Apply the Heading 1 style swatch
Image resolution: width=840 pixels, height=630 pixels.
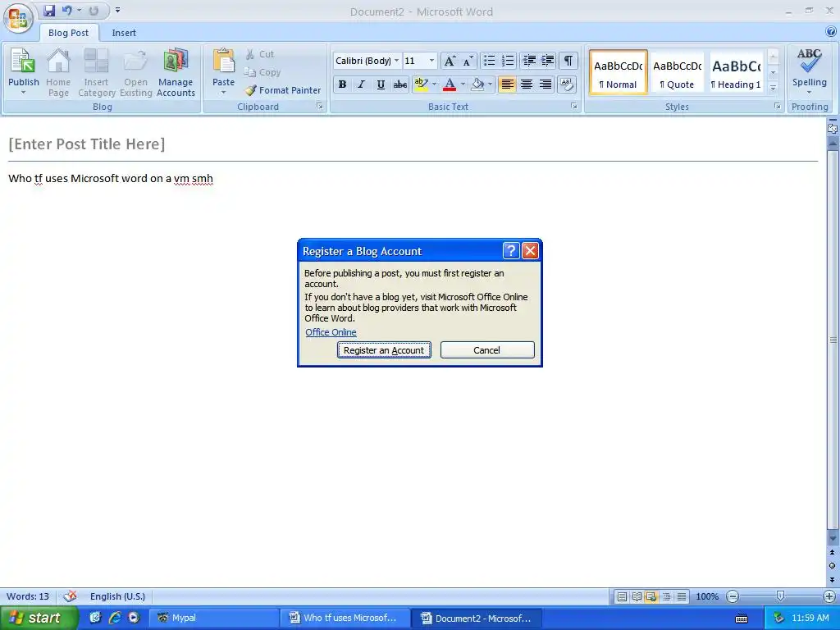coord(736,73)
